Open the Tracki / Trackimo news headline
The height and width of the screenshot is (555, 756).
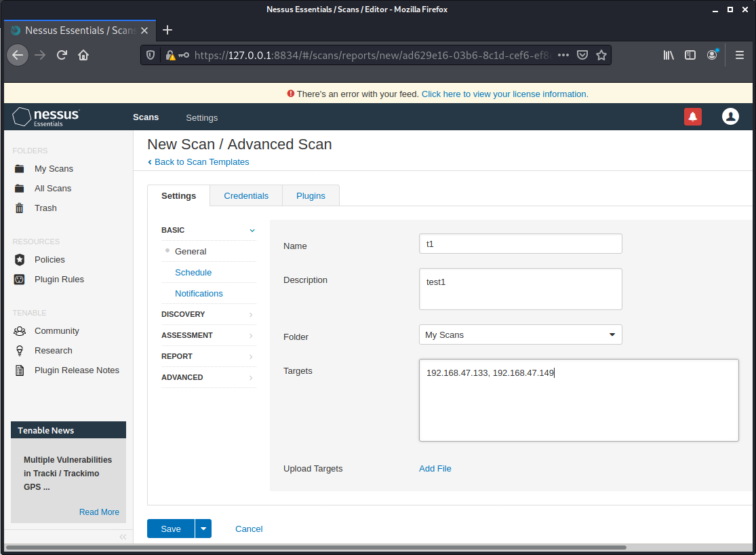point(68,474)
